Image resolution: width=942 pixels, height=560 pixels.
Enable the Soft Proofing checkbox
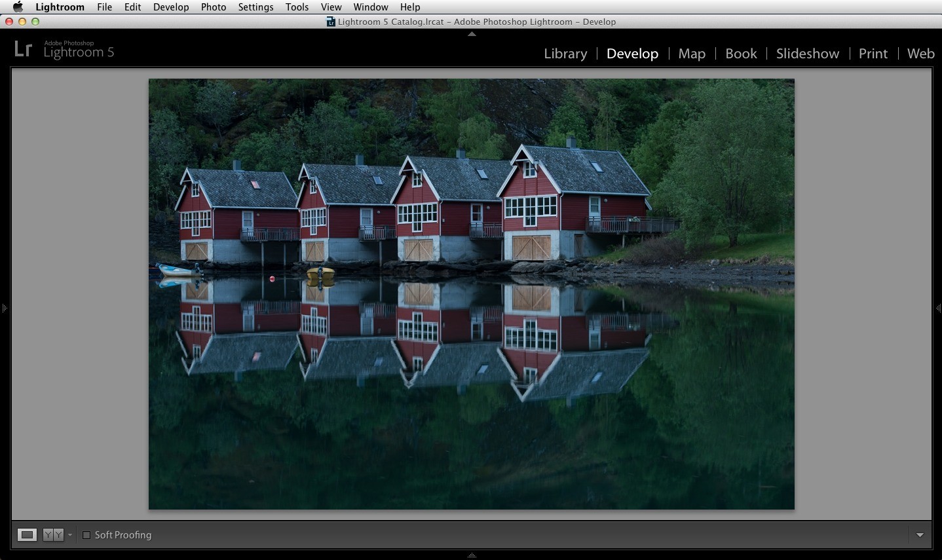pyautogui.click(x=86, y=535)
